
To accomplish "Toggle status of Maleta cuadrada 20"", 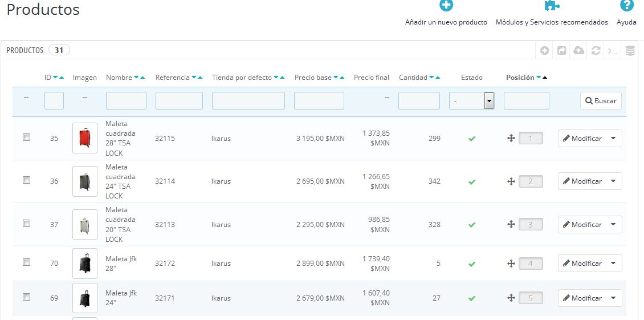I will pos(471,225).
